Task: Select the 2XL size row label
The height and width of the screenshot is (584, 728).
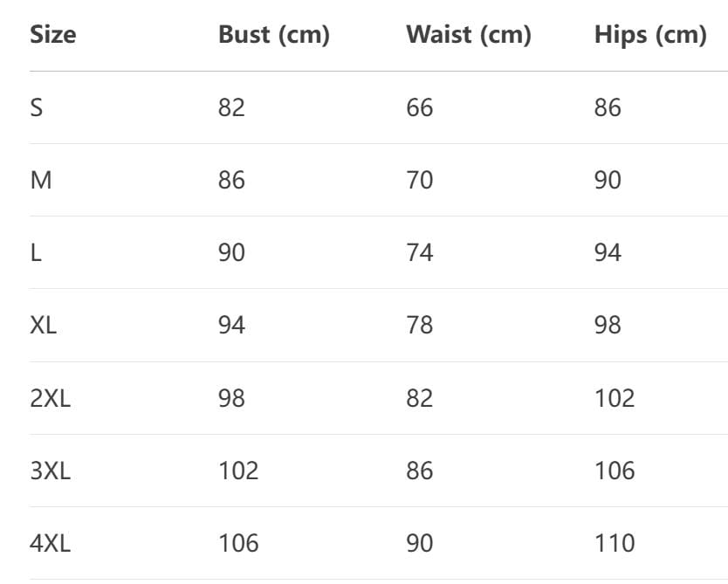Action: 50,398
